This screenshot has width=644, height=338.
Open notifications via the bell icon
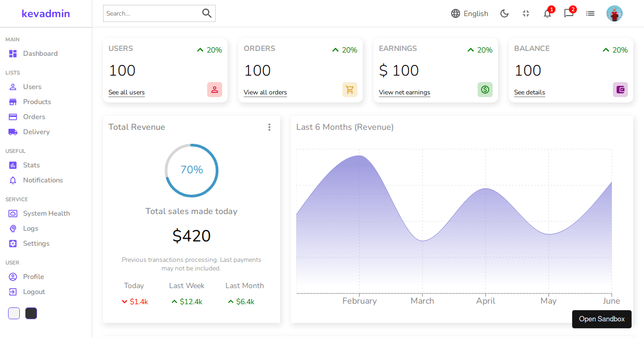[x=547, y=13]
